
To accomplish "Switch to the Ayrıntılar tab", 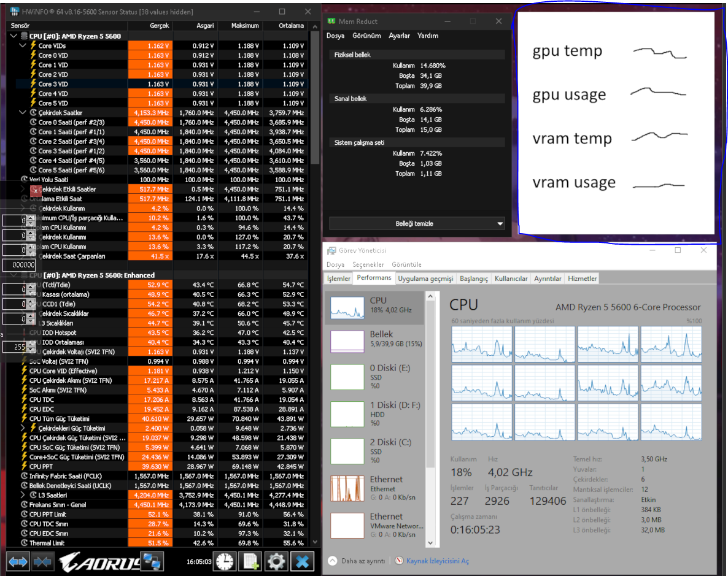I will 548,278.
